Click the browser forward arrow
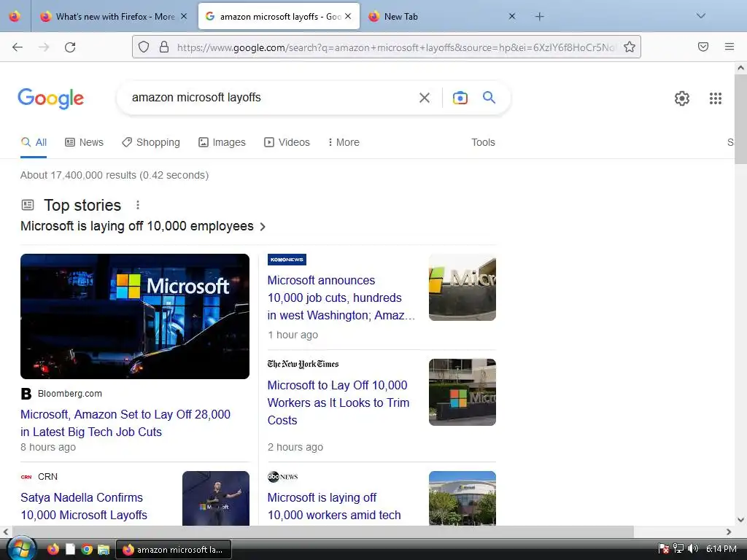 click(44, 47)
